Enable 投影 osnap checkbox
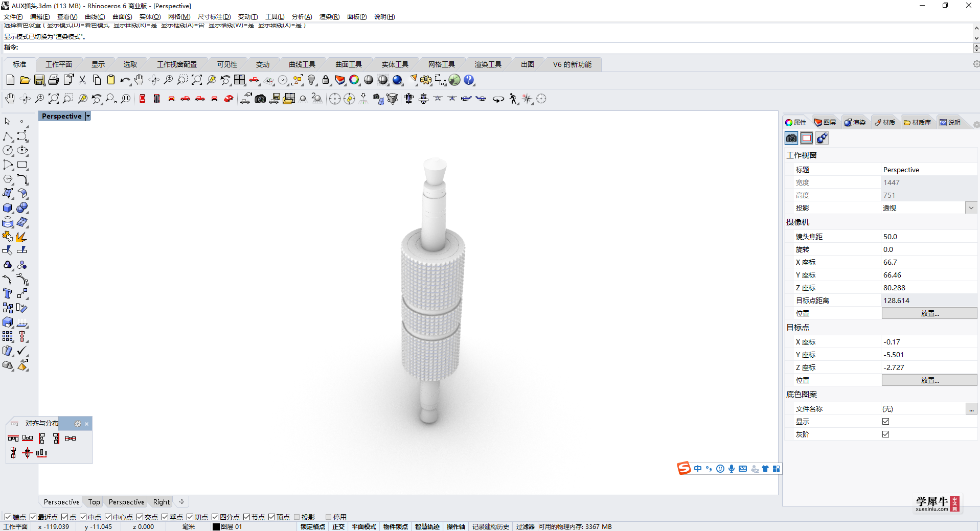The height and width of the screenshot is (531, 980). (x=297, y=517)
